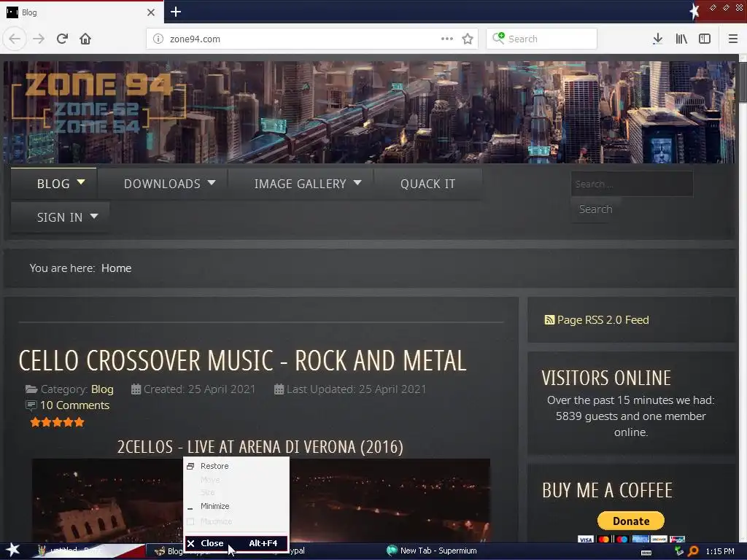This screenshot has width=747, height=560.
Task: Click the Category folder icon
Action: tap(31, 389)
